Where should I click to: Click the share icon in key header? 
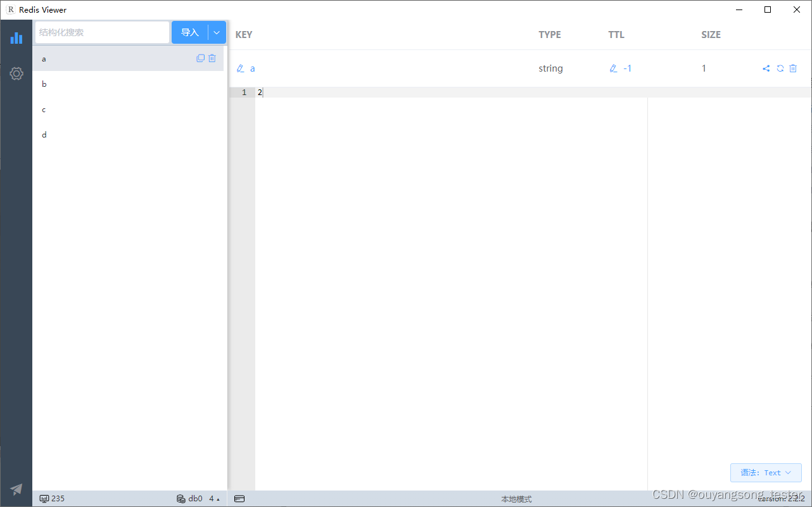[766, 68]
